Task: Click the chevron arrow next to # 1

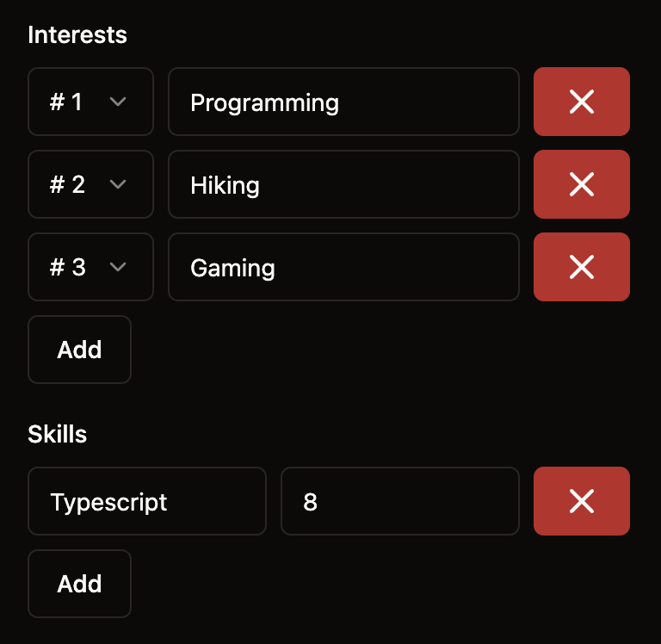Action: [118, 102]
